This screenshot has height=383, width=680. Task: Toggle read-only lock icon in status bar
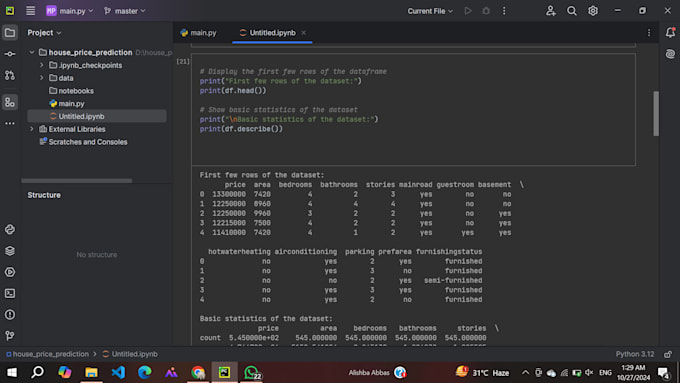click(x=668, y=354)
